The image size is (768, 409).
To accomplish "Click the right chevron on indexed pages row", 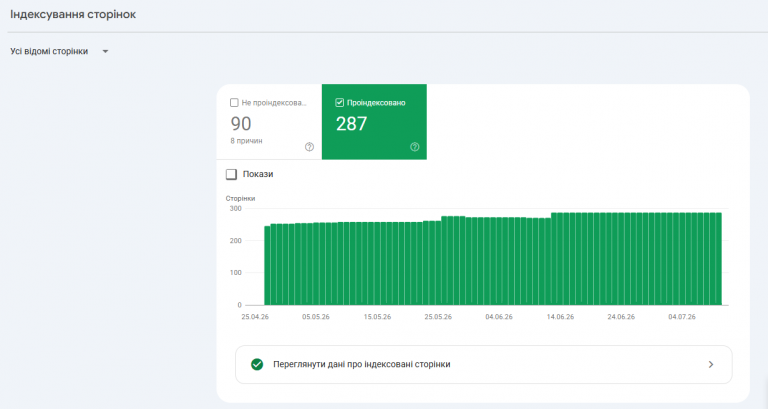I will click(x=711, y=364).
